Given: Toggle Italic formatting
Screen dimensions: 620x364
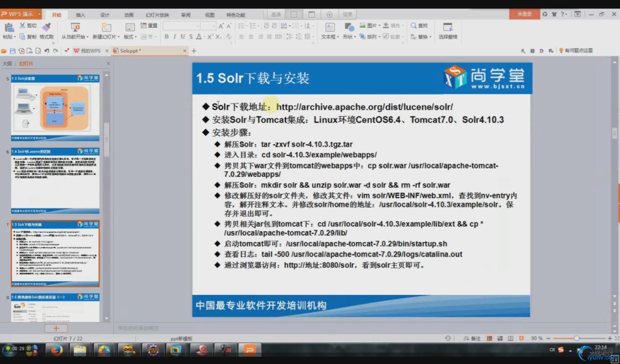Looking at the screenshot, I should 175,37.
